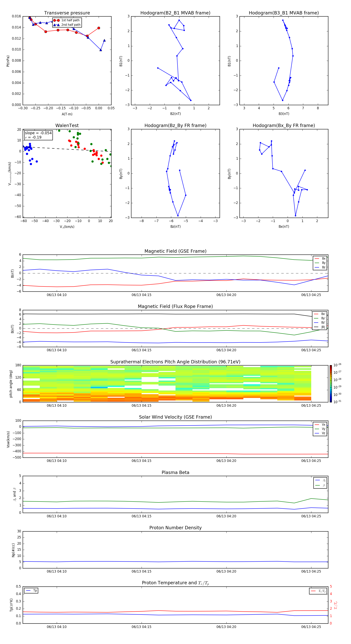Click the Bx legend entry in GSE panel

[320, 259]
